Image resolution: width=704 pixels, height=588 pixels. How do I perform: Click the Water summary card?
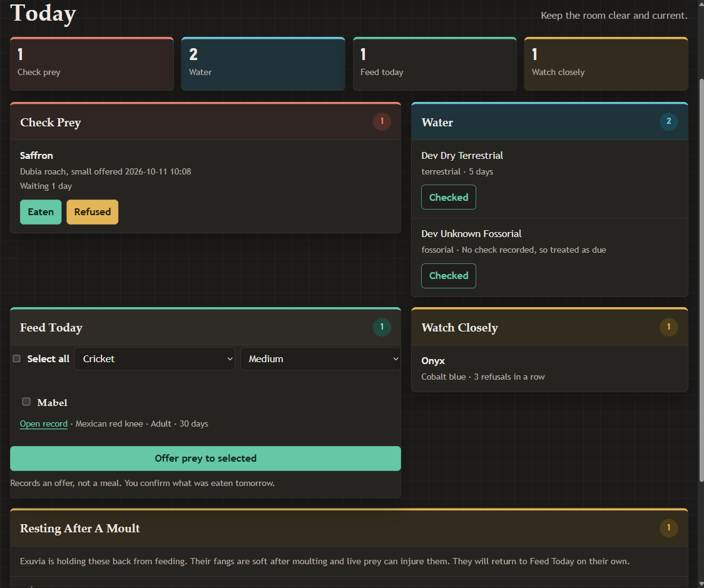tap(263, 64)
